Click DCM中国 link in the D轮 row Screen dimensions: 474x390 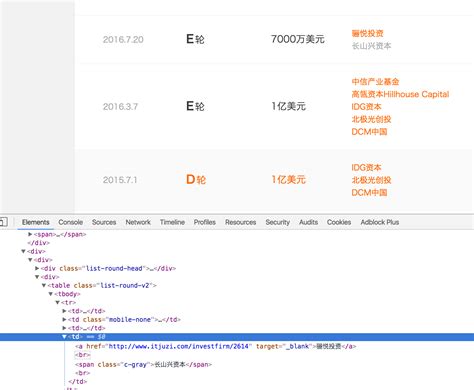369,193
